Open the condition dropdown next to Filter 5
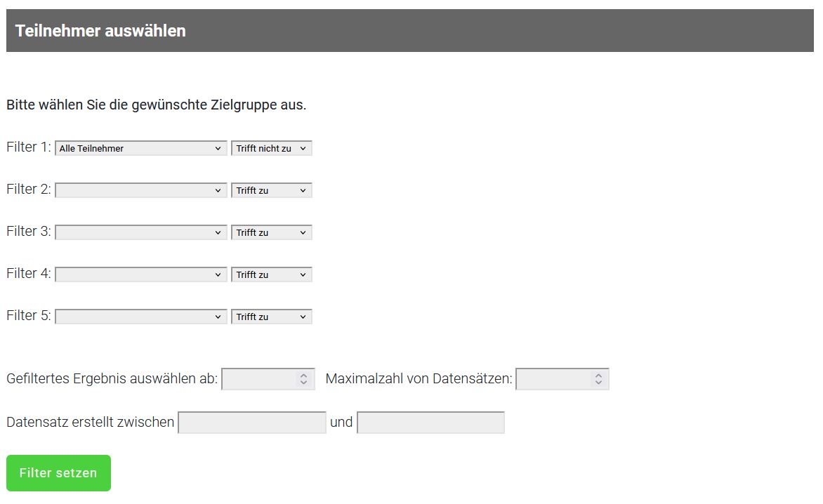The image size is (823, 504). [x=271, y=316]
